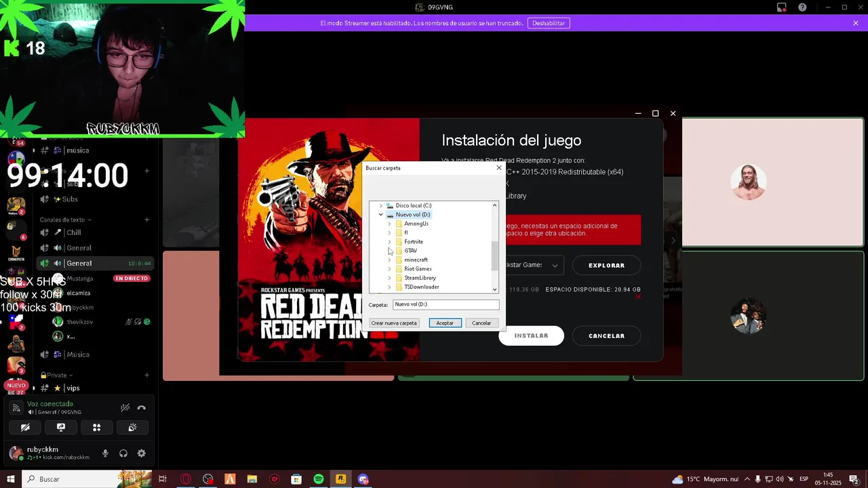
Task: Open voice connection details signal icon
Action: coord(16,408)
